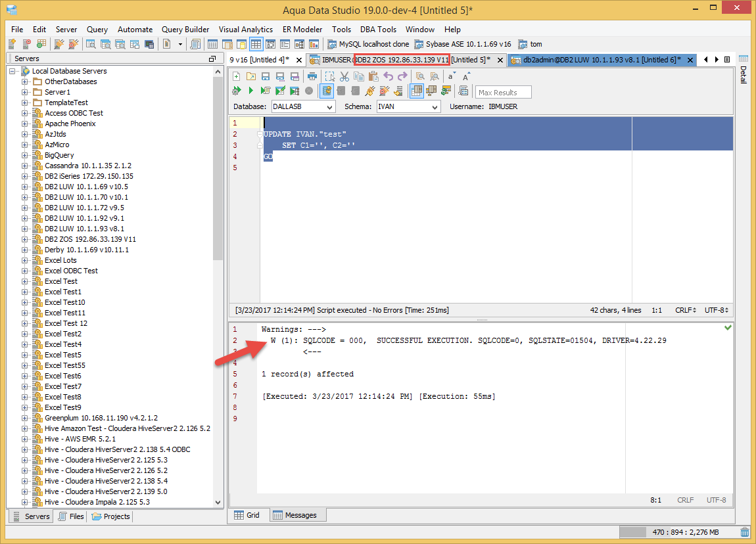Screen dimensions: 756x544
Task: Toggle the highlighted grid layout in main toolbar
Action: click(256, 44)
